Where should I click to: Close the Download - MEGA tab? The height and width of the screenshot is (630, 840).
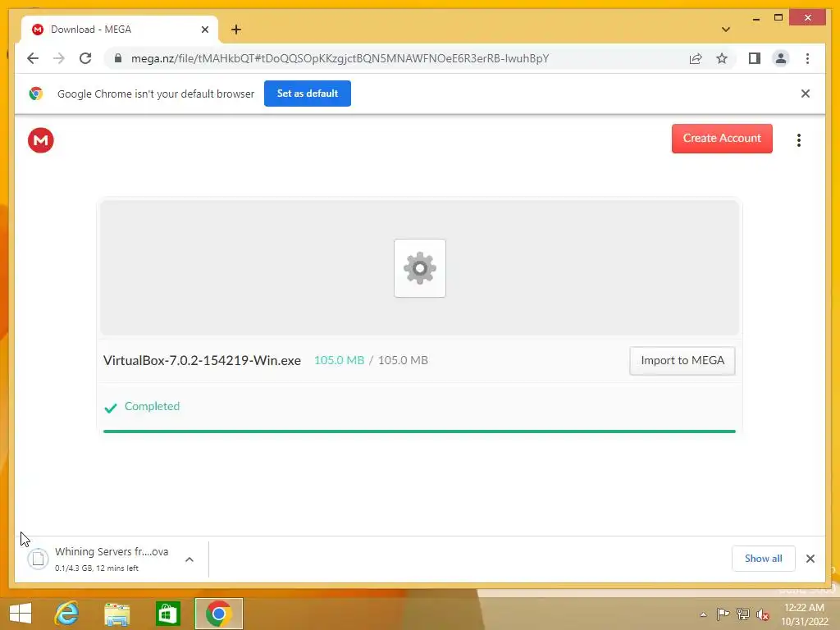point(204,30)
